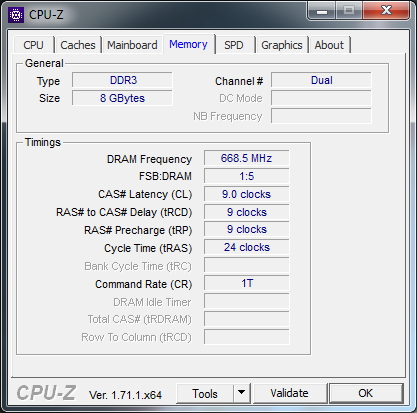Image resolution: width=417 pixels, height=413 pixels.
Task: Go to the SPD tab
Action: point(234,45)
